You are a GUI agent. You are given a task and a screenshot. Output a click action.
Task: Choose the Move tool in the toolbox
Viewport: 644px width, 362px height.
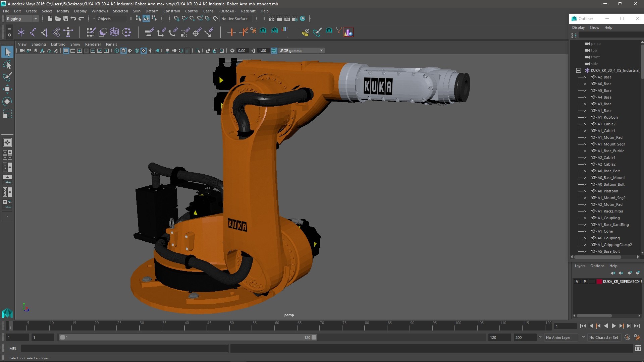click(x=7, y=89)
